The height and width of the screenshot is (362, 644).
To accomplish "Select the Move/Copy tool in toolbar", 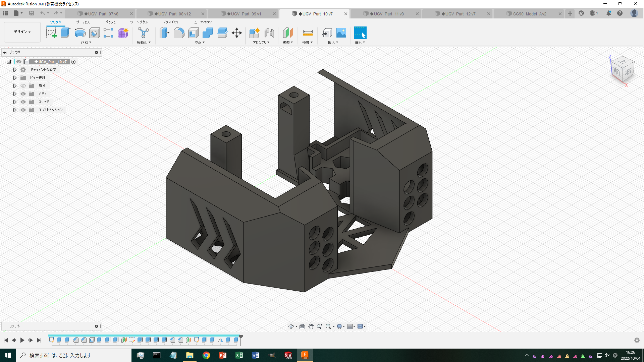I will (237, 33).
